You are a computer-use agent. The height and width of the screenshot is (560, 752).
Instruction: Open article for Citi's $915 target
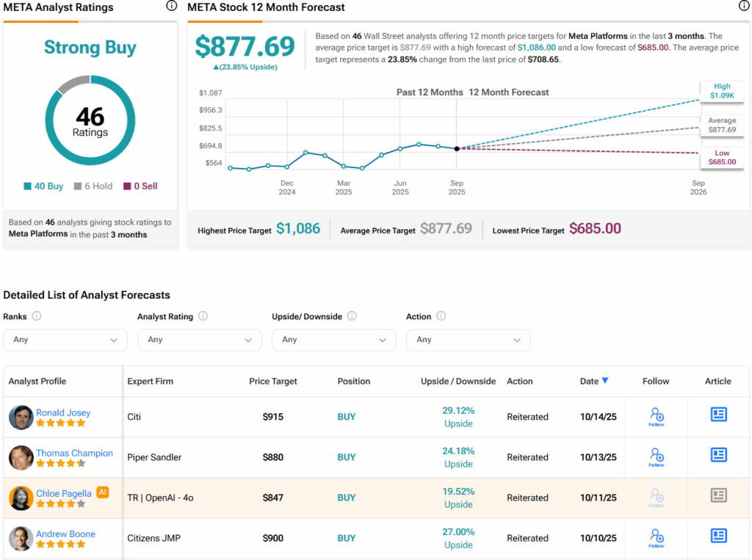click(x=718, y=415)
